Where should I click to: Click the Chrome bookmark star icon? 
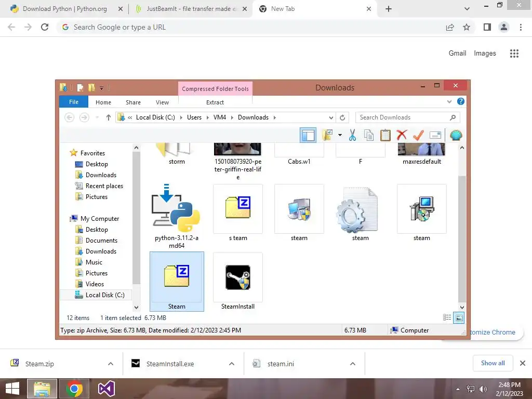(x=467, y=27)
